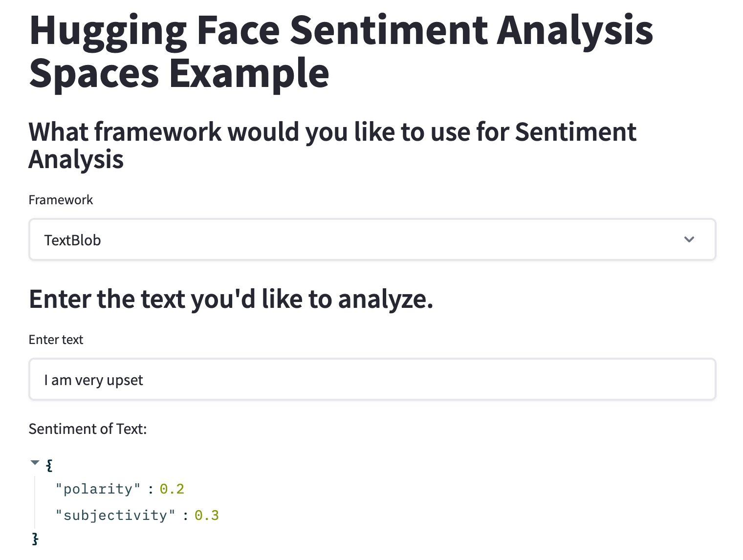
Task: Click the 'Sentiment of Text:' label
Action: pos(87,429)
